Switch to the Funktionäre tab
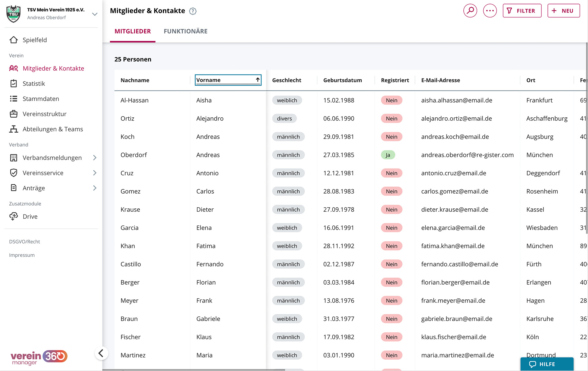The height and width of the screenshot is (371, 588). [x=185, y=31]
